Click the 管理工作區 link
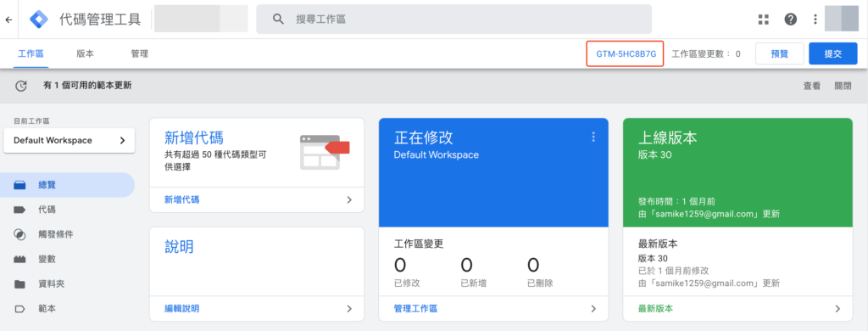The height and width of the screenshot is (331, 868). (x=415, y=309)
